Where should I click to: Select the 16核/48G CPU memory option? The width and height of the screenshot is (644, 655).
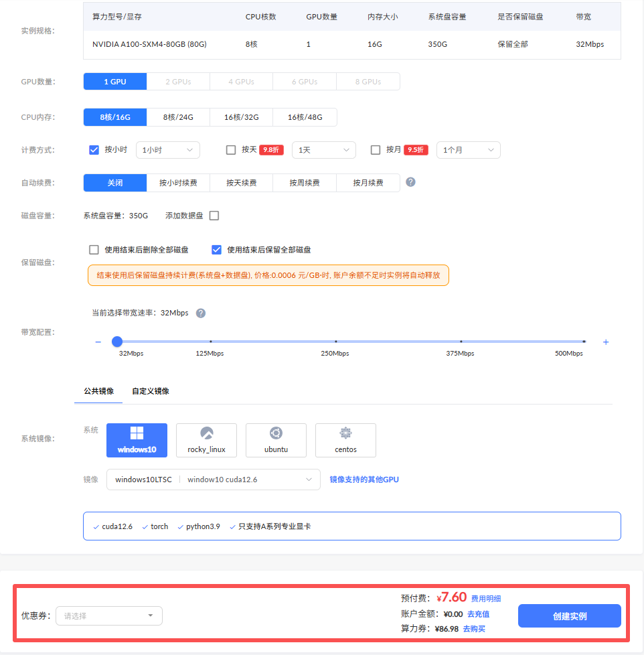click(305, 117)
